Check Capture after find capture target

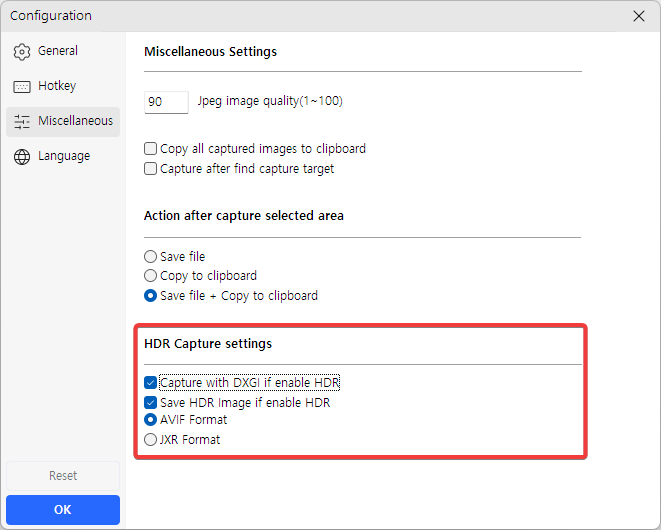click(151, 169)
